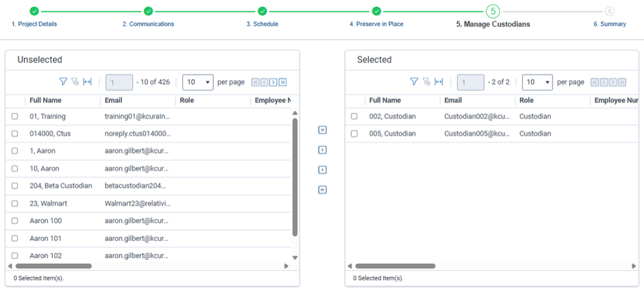The width and height of the screenshot is (644, 293).
Task: Go to 3. Schedule step
Action: click(x=263, y=24)
